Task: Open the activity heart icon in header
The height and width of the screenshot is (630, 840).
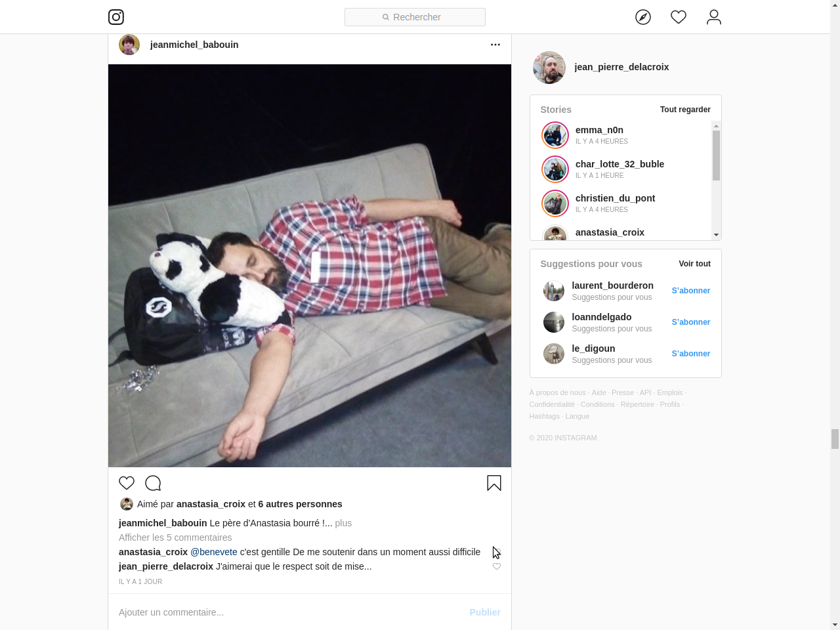Action: (679, 17)
